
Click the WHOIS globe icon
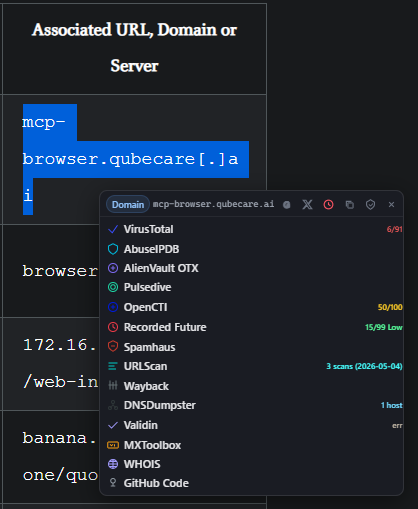[113, 464]
